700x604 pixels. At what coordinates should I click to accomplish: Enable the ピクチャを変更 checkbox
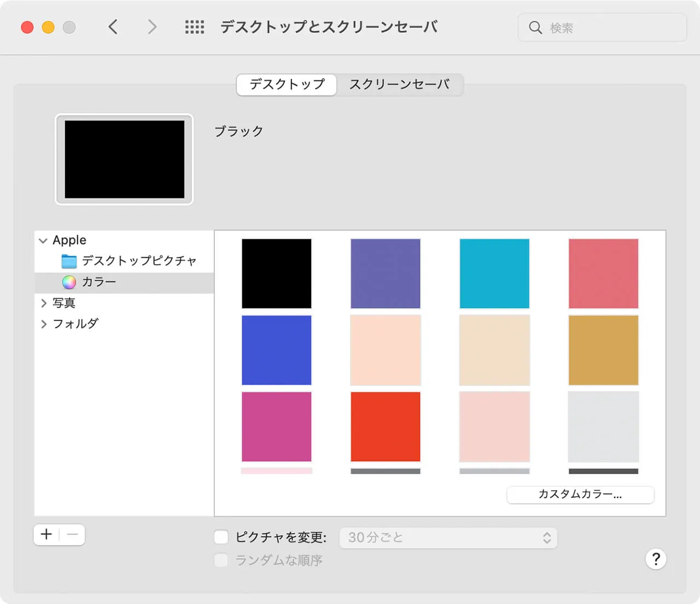coord(221,537)
